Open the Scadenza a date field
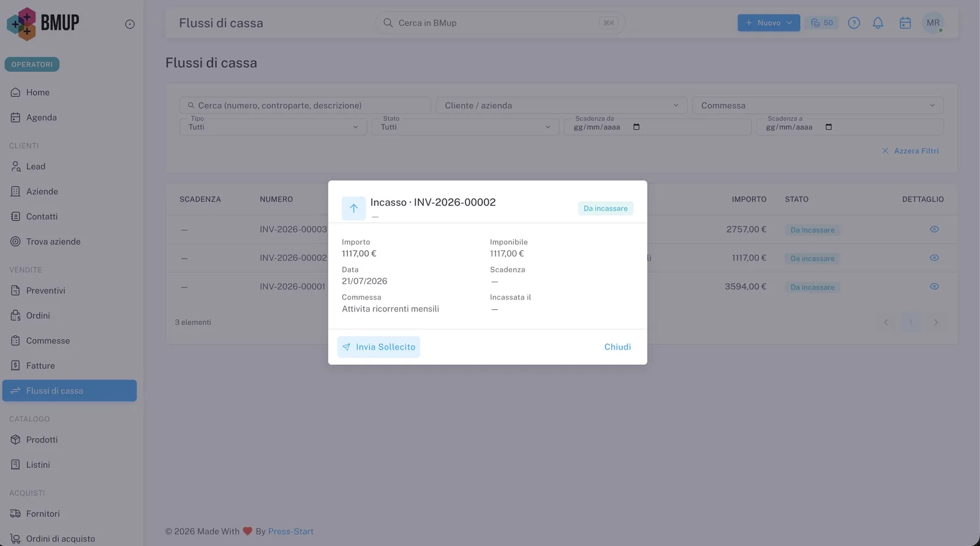This screenshot has width=980, height=546. point(850,127)
